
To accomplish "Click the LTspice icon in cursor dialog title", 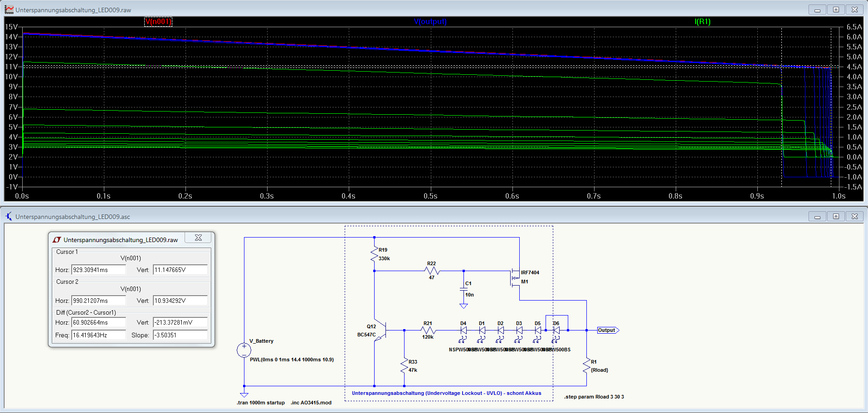I will pos(57,239).
